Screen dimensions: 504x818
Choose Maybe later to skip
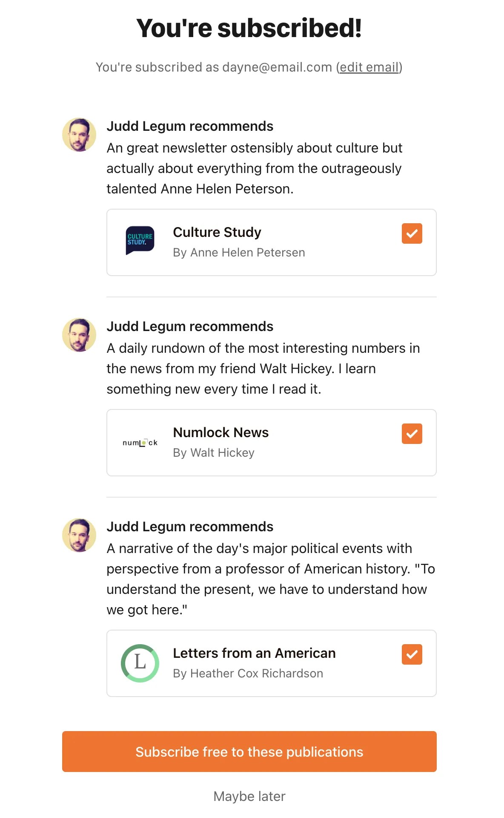[249, 796]
